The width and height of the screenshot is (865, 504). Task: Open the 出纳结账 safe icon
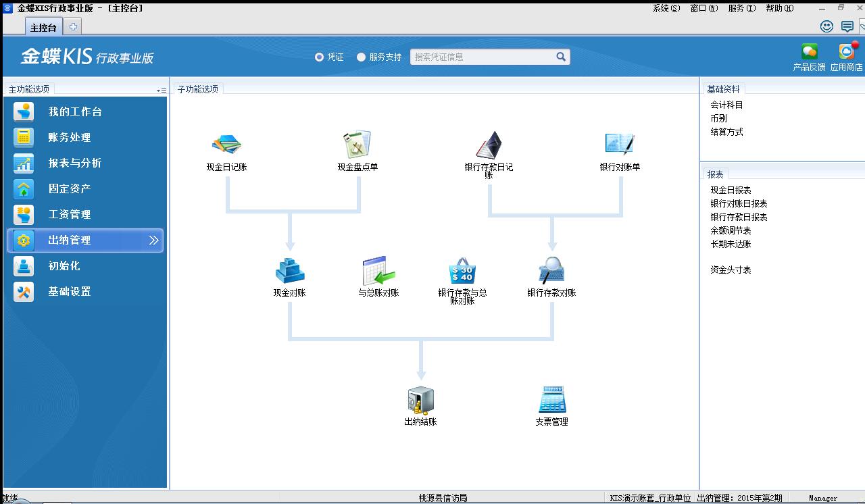pyautogui.click(x=420, y=400)
